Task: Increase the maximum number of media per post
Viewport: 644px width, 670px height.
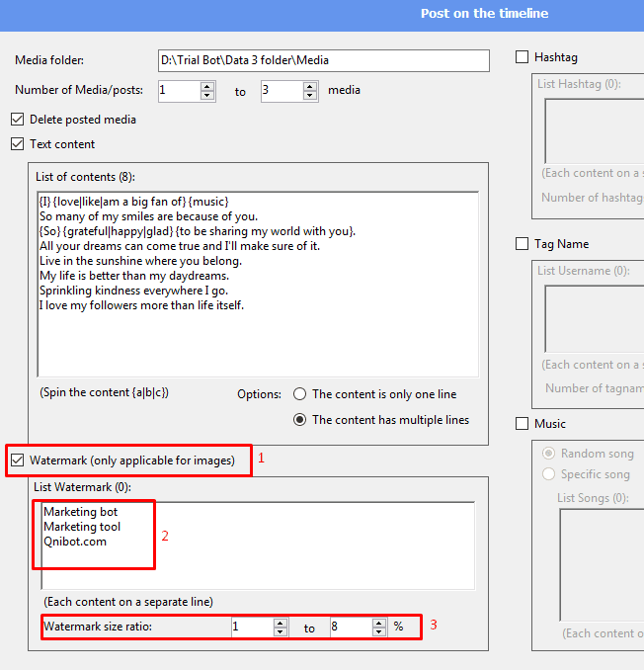Action: tap(310, 86)
